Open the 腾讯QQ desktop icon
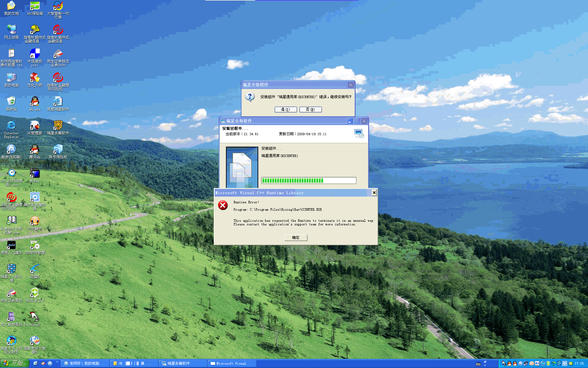588x368 pixels. point(35,150)
